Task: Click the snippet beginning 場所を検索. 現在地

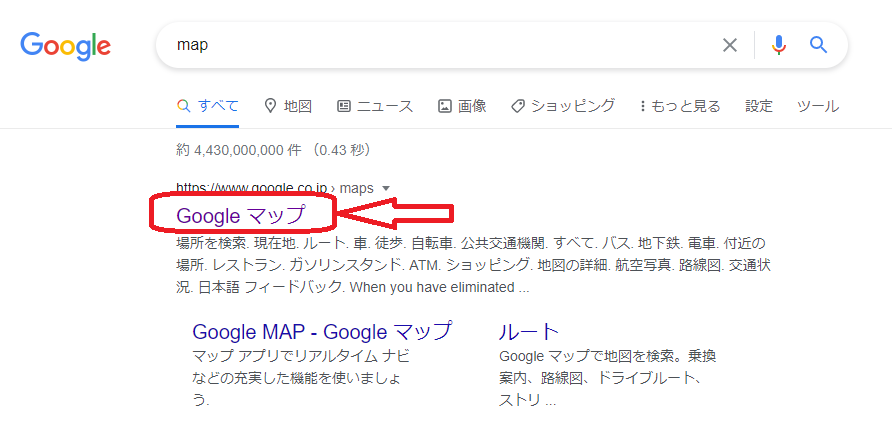Action: (x=472, y=266)
